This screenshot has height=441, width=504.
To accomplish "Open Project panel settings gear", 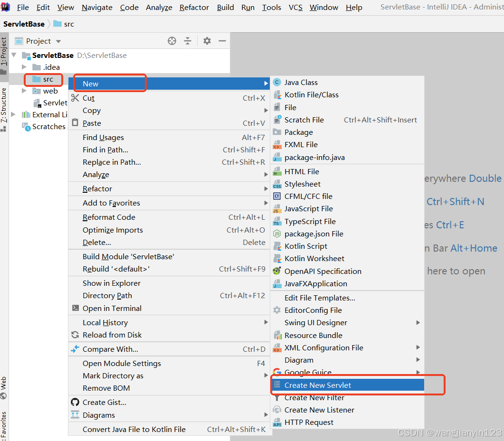I will [x=207, y=41].
